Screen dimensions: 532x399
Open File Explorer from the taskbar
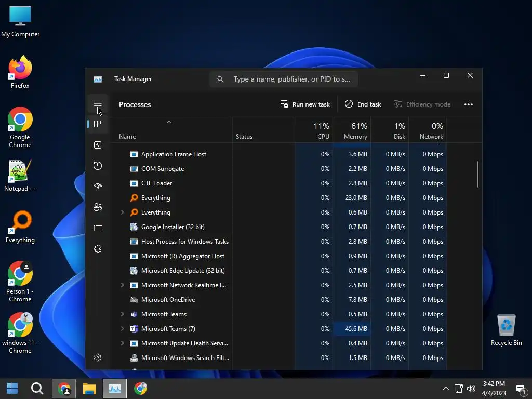tap(89, 389)
